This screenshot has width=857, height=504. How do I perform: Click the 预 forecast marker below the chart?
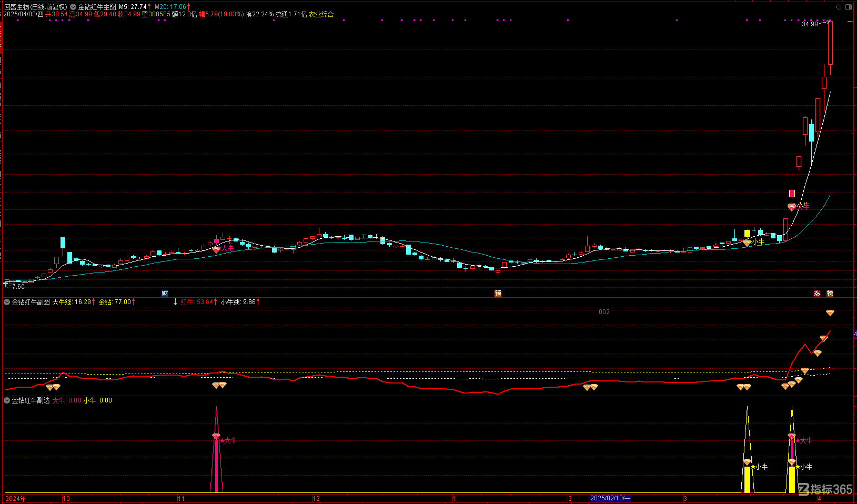tap(498, 293)
